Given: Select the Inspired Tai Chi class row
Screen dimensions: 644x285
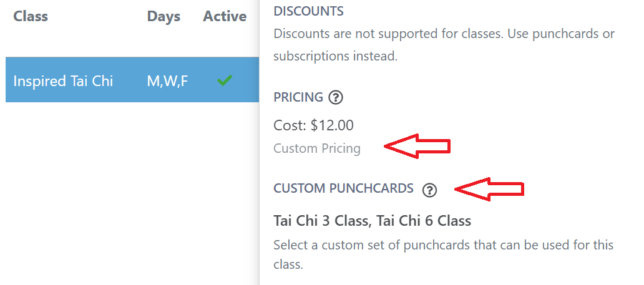Looking at the screenshot, I should (x=63, y=81).
